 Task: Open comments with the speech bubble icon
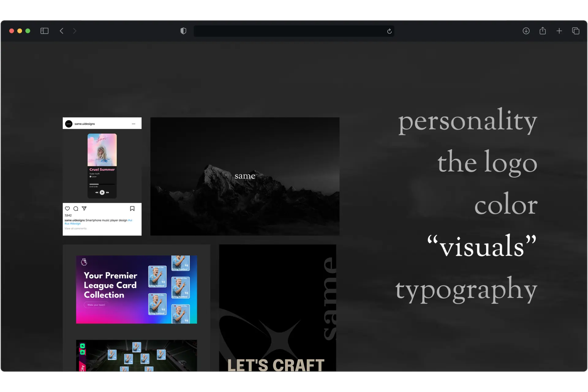point(76,209)
